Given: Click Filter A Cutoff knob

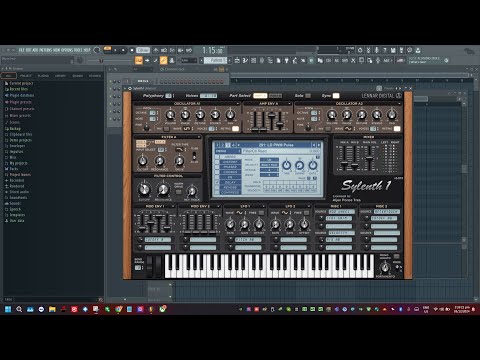Looking at the screenshot, I should coord(143,161).
